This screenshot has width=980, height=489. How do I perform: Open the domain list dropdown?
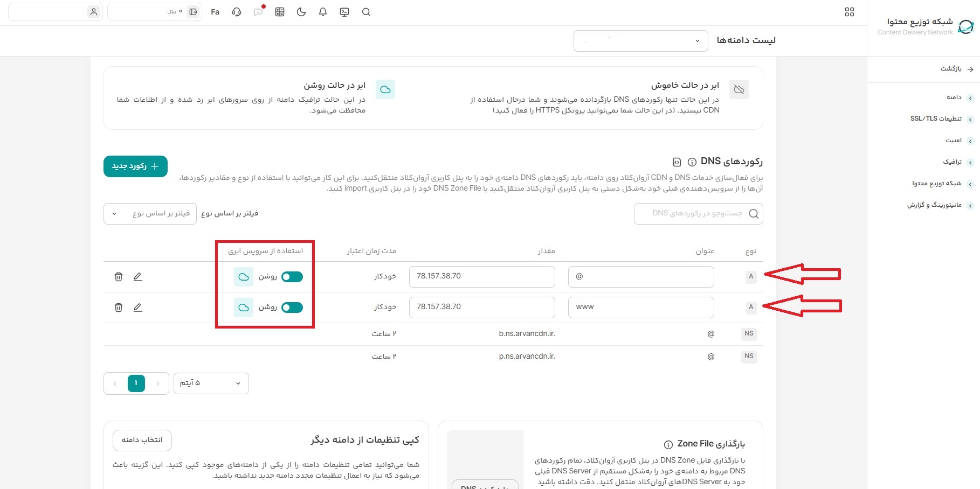tap(641, 41)
